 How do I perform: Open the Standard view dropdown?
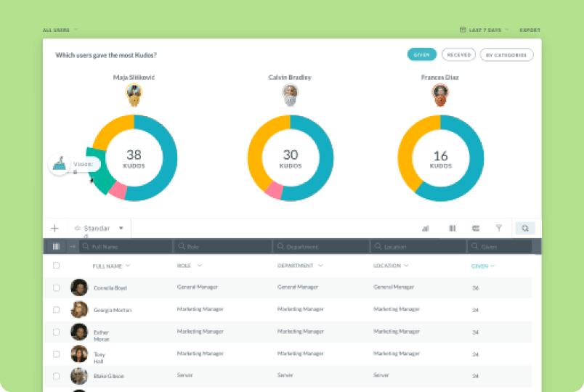click(x=121, y=228)
